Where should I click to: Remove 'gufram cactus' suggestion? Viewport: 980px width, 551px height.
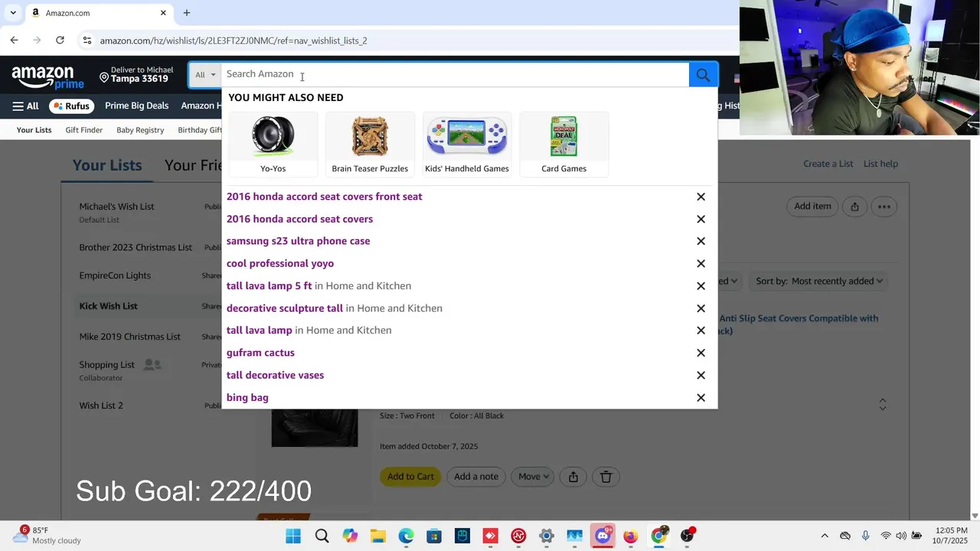701,353
